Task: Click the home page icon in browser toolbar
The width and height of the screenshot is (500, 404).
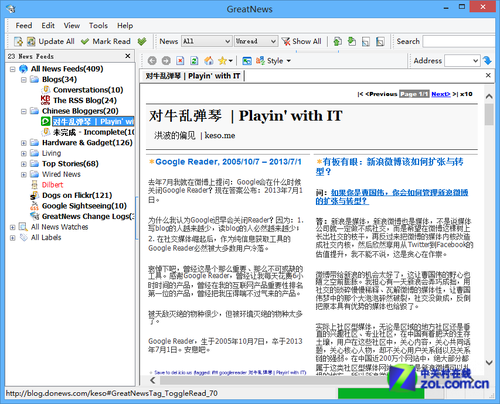Action: [209, 61]
